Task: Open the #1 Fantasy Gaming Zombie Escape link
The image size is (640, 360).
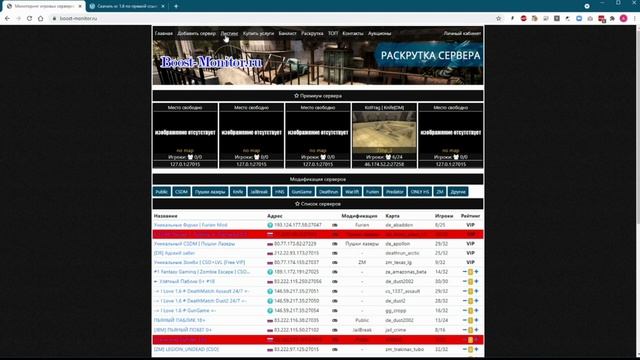Action: coord(202,272)
